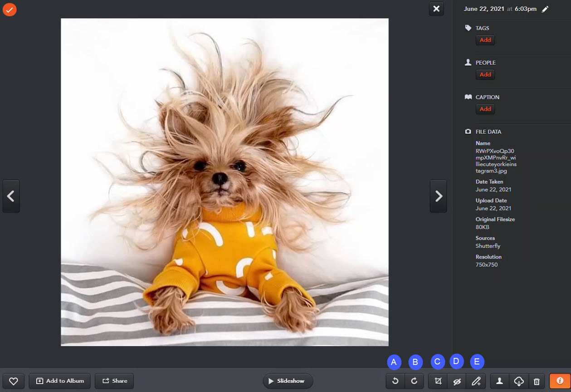The image size is (571, 392).
Task: Rotate the photo counterclockwise
Action: click(395, 381)
